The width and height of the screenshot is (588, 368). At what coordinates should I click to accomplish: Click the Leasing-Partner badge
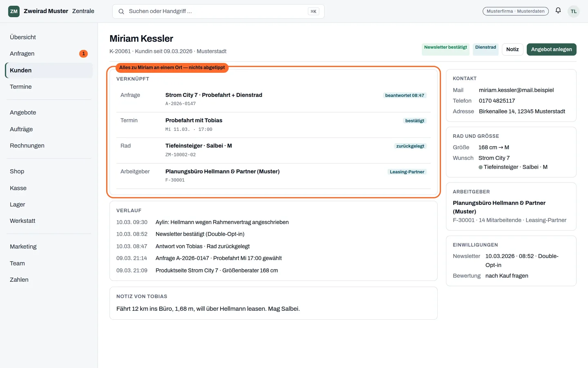pos(407,172)
